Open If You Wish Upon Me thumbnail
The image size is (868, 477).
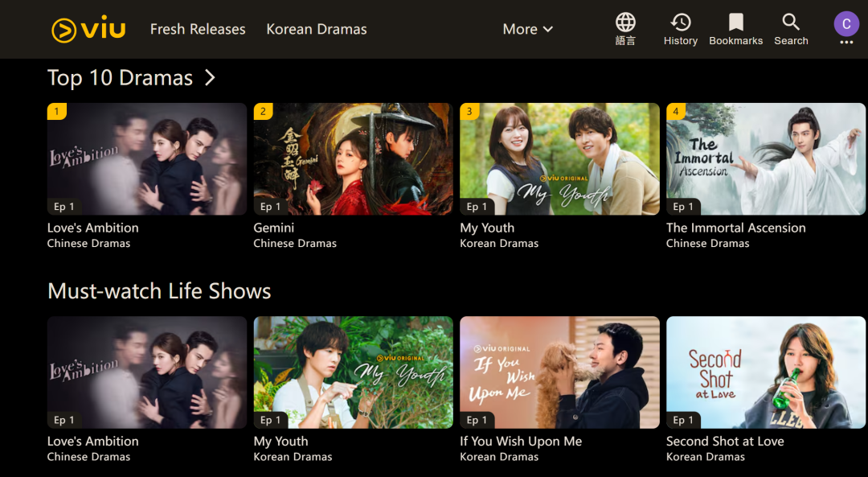[x=559, y=372]
